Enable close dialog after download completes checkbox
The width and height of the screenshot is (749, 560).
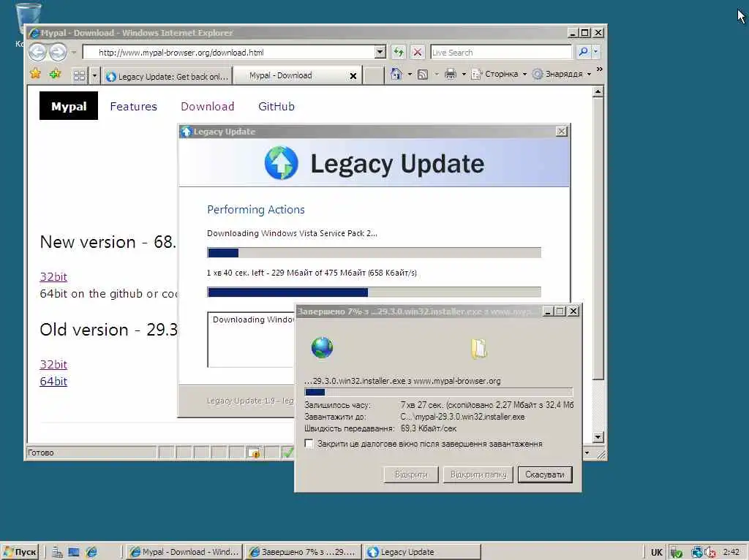click(x=309, y=444)
